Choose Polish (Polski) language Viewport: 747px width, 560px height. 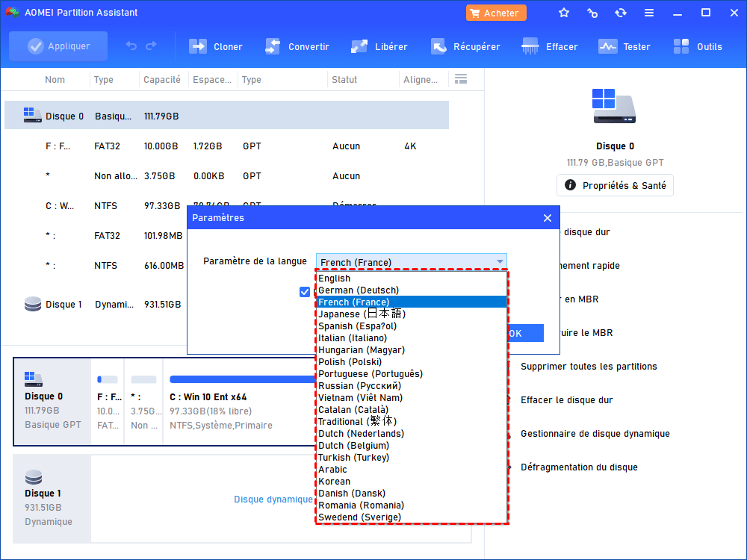(x=411, y=361)
